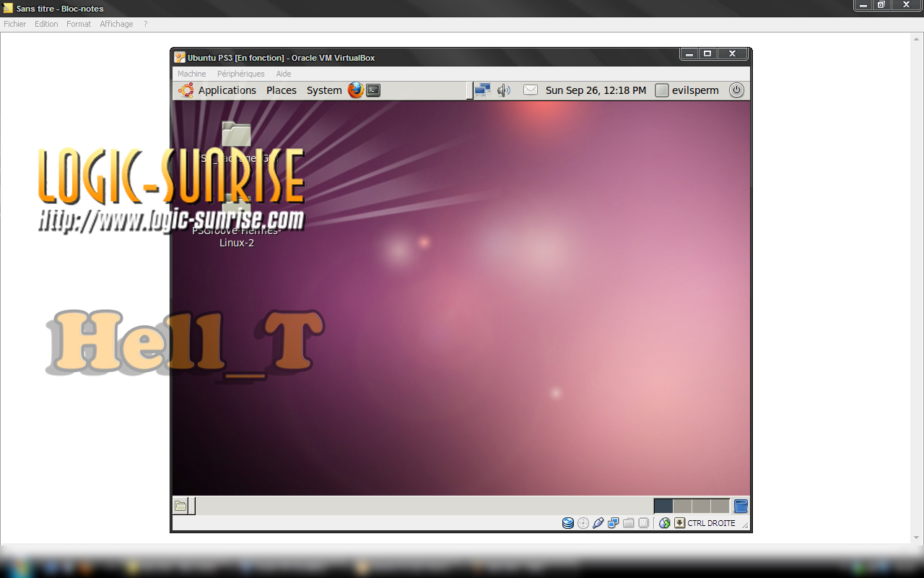Image resolution: width=924 pixels, height=578 pixels.
Task: Click the VirtualBox hard disk activity indicator
Action: pyautogui.click(x=568, y=523)
